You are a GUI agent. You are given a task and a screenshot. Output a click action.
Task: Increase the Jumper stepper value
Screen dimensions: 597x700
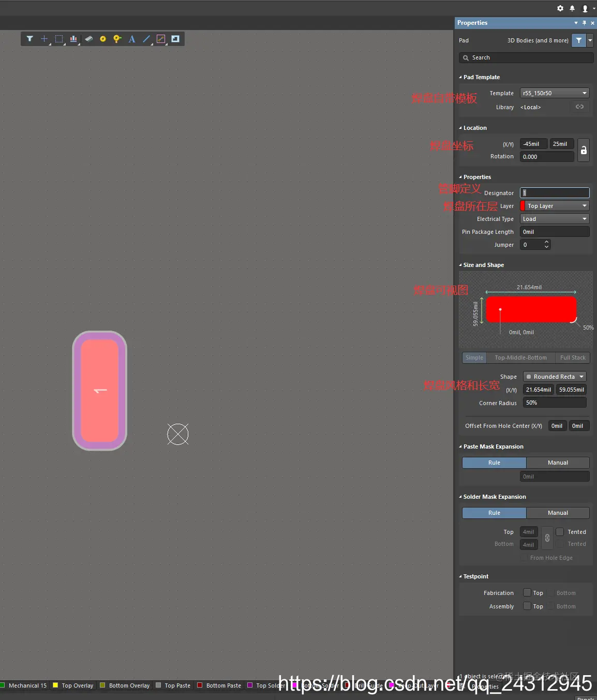[x=546, y=242]
